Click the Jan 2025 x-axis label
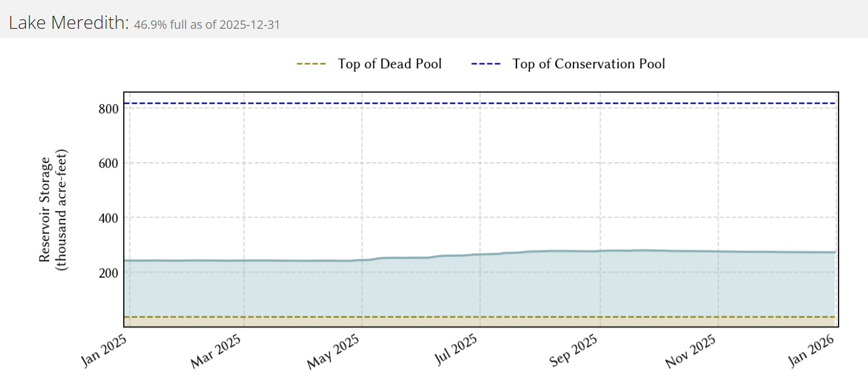Screen dimensions: 868x381 106,352
